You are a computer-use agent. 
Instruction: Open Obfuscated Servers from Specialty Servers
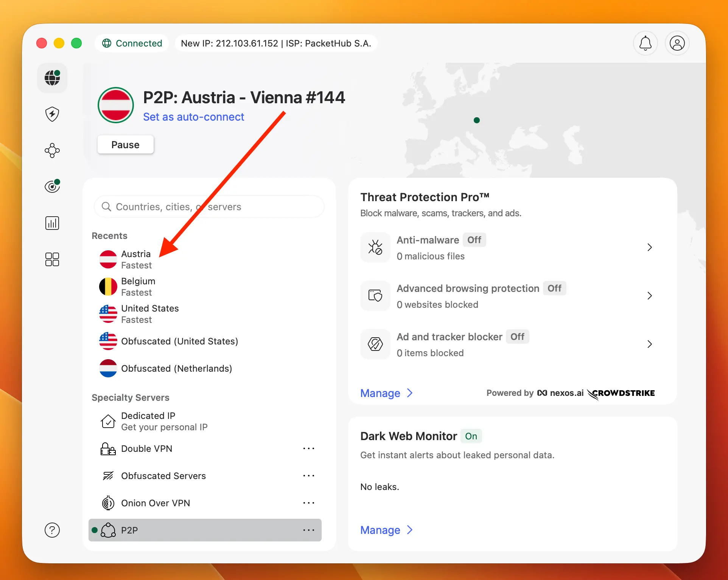click(x=163, y=476)
